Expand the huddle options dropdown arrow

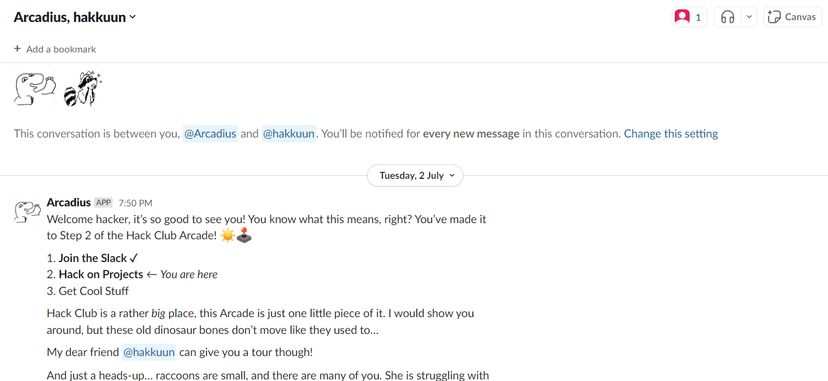click(749, 17)
